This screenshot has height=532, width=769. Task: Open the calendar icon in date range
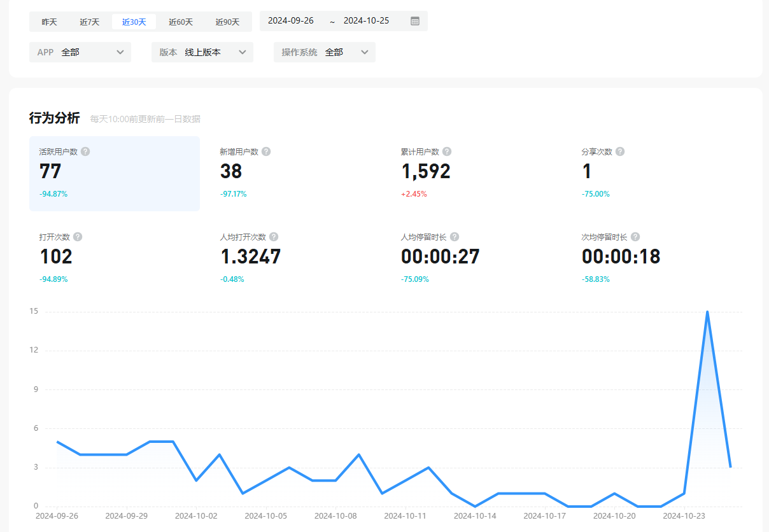pyautogui.click(x=415, y=21)
